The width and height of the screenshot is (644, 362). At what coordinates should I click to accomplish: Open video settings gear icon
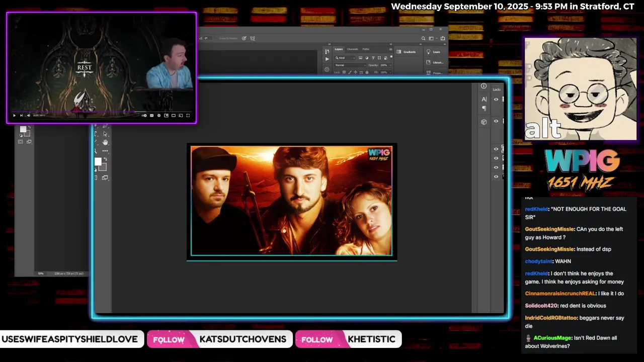(159, 116)
